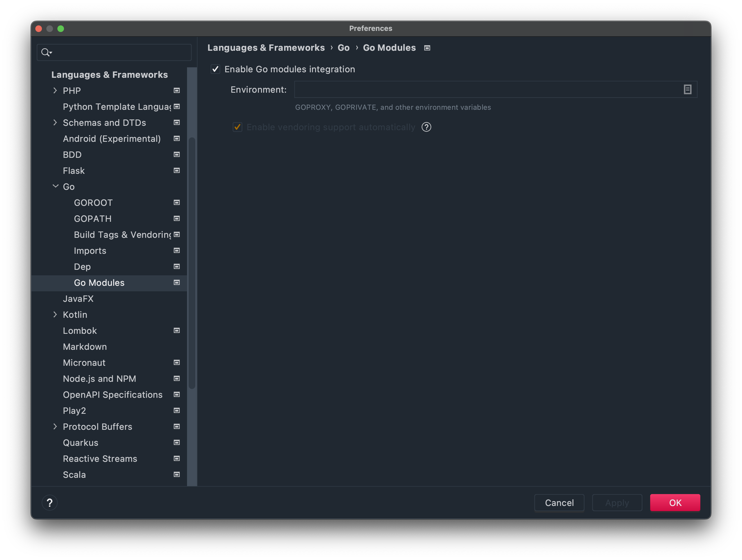
Task: Toggle Enable vendoring support automatically checkbox
Action: [237, 127]
